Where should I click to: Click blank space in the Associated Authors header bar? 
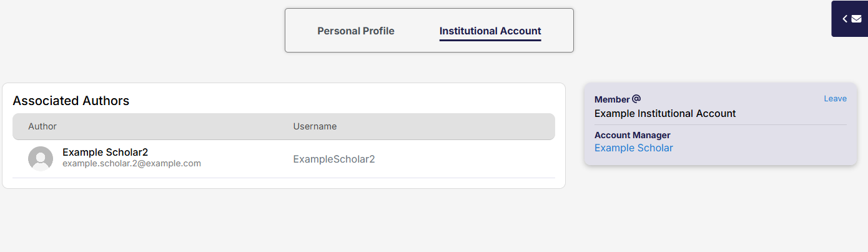click(x=437, y=126)
